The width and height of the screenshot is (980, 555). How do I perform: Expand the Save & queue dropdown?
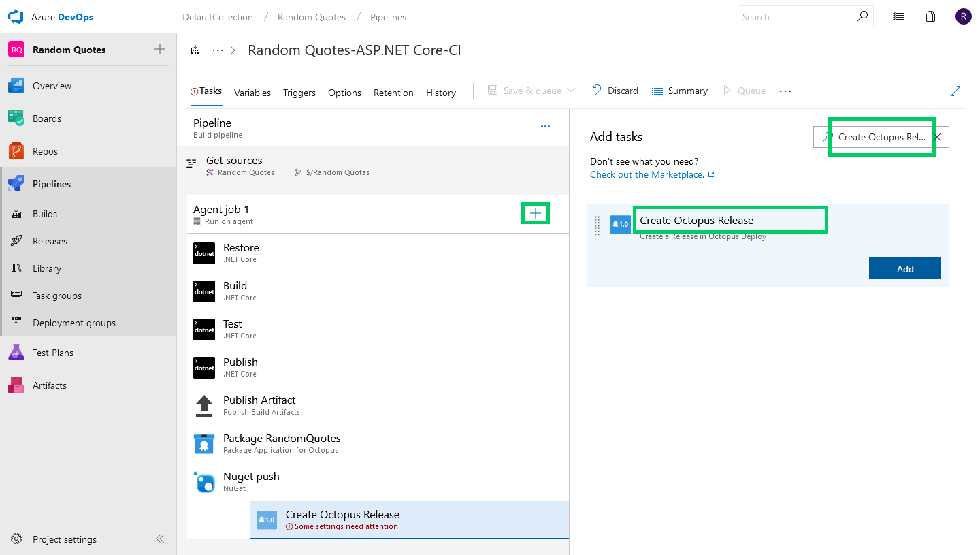(x=571, y=91)
